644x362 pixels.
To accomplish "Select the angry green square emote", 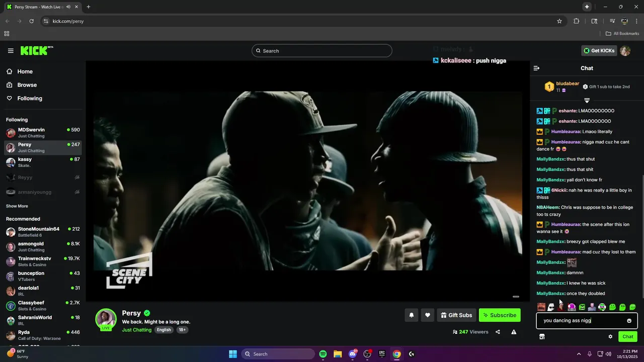I will coord(582,307).
